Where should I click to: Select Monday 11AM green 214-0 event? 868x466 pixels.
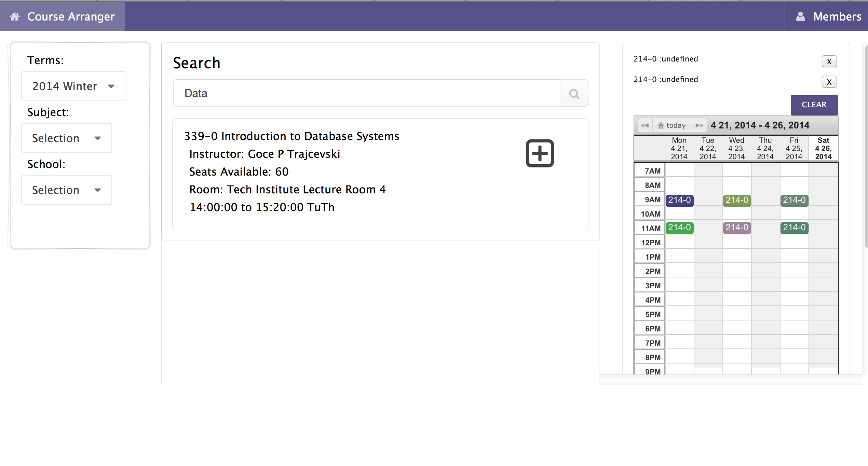[x=679, y=228]
